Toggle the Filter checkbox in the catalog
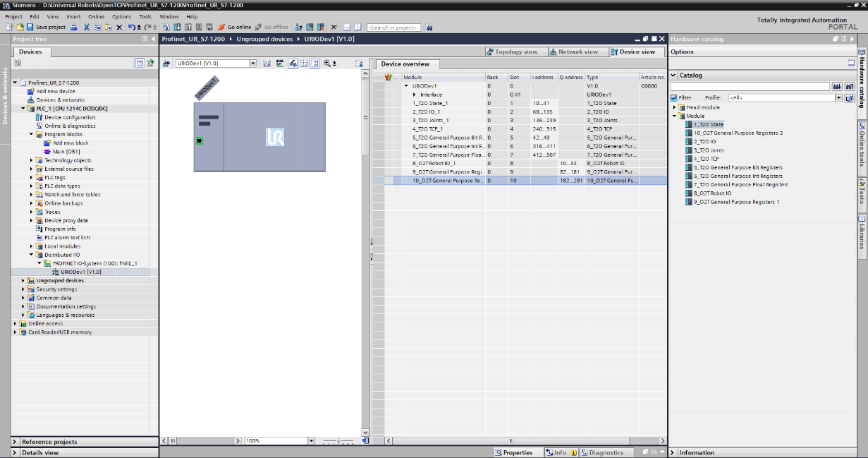This screenshot has width=868, height=458. click(674, 97)
